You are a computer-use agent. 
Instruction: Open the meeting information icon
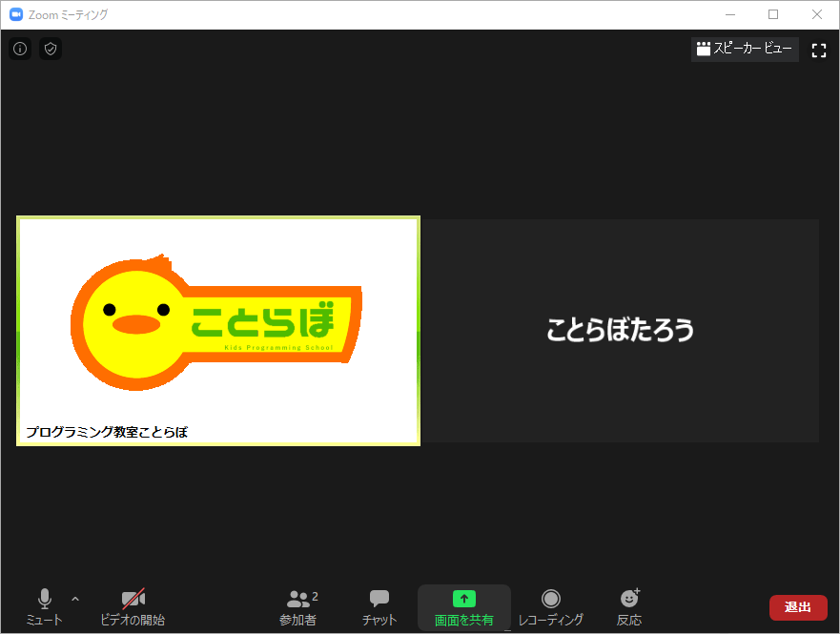[x=20, y=49]
